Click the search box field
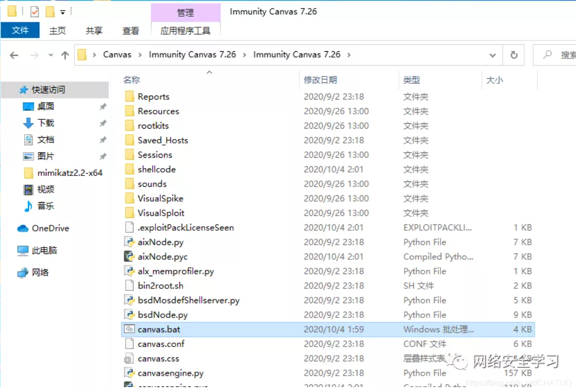Viewport: 576px width, 392px height. [555, 55]
